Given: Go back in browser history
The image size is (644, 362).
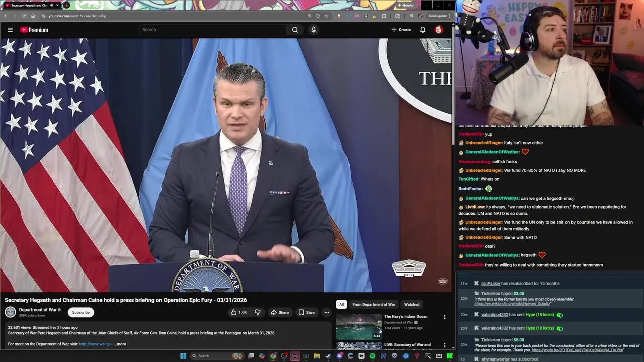Looking at the screenshot, I should click(x=6, y=16).
